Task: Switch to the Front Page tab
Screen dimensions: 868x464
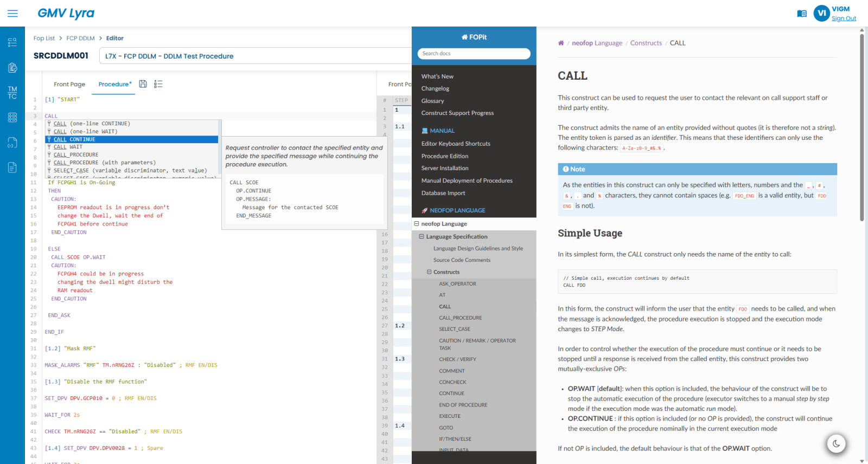Action: point(69,85)
